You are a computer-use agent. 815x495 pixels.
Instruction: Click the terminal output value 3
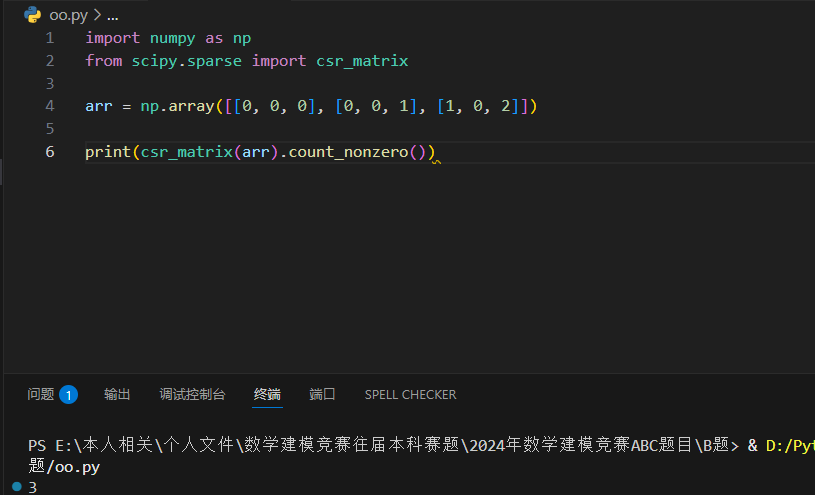point(33,487)
